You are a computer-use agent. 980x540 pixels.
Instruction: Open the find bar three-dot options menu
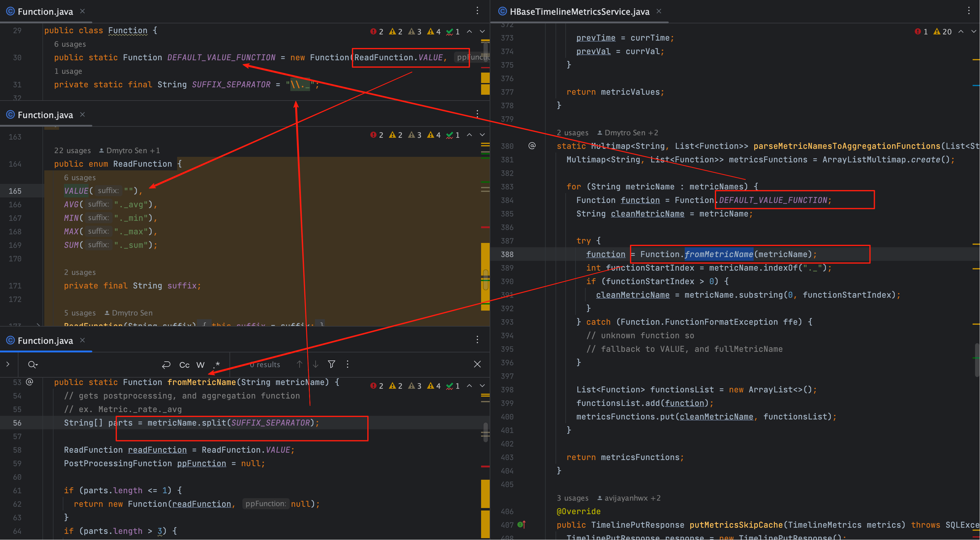coord(347,364)
